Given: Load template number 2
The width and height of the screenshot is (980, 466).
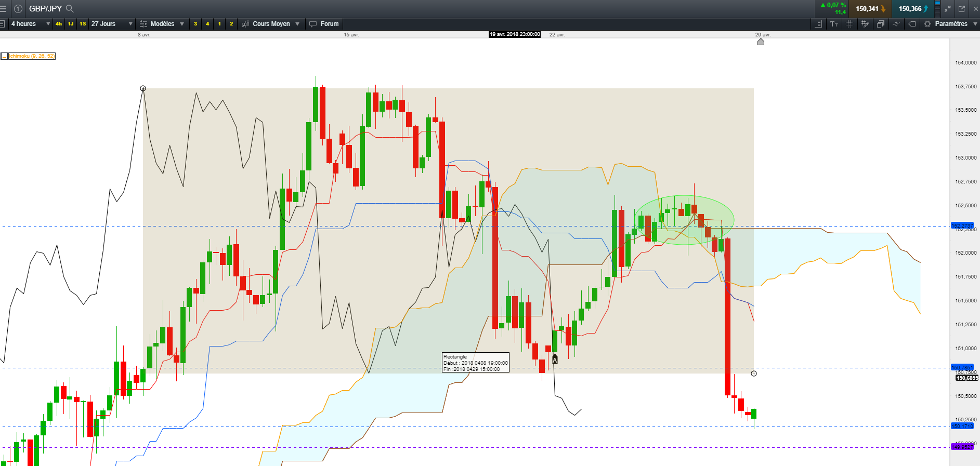Looking at the screenshot, I should click(231, 24).
